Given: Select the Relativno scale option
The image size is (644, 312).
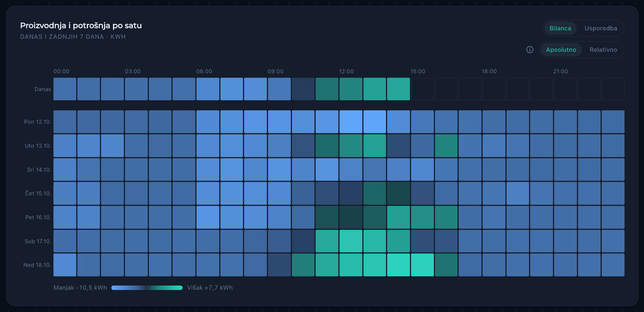Looking at the screenshot, I should [x=603, y=50].
